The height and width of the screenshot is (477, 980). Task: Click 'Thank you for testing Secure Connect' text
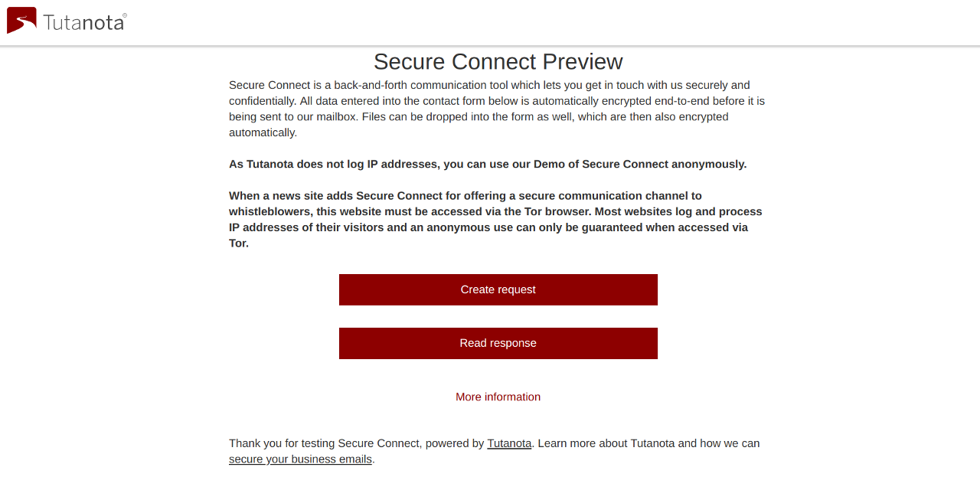point(325,443)
